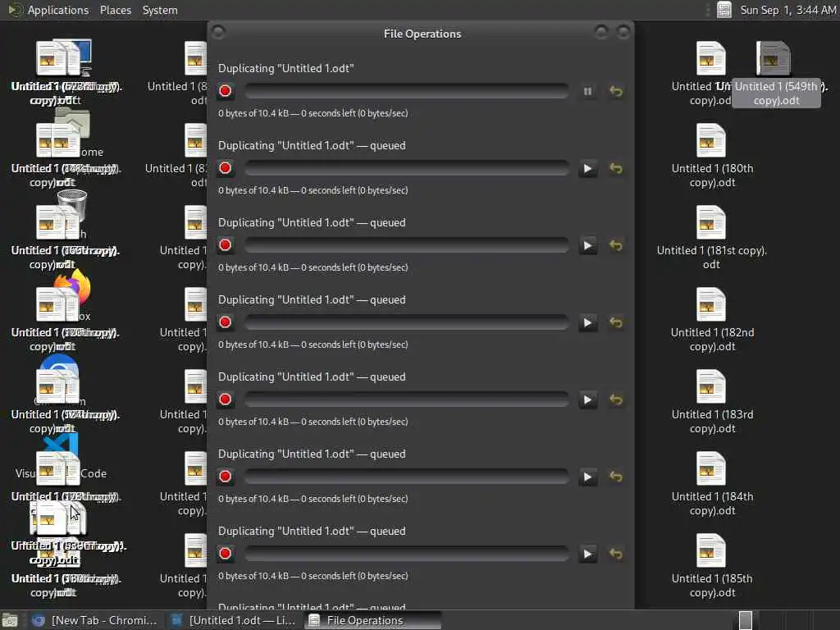Select the Untitled 1 (180th copy).odt desktop file
840x630 pixels.
(x=712, y=156)
